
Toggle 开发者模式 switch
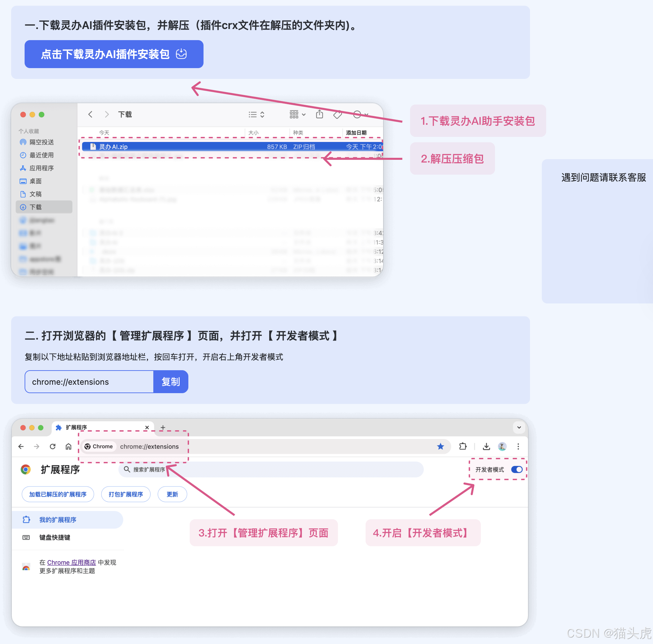517,469
